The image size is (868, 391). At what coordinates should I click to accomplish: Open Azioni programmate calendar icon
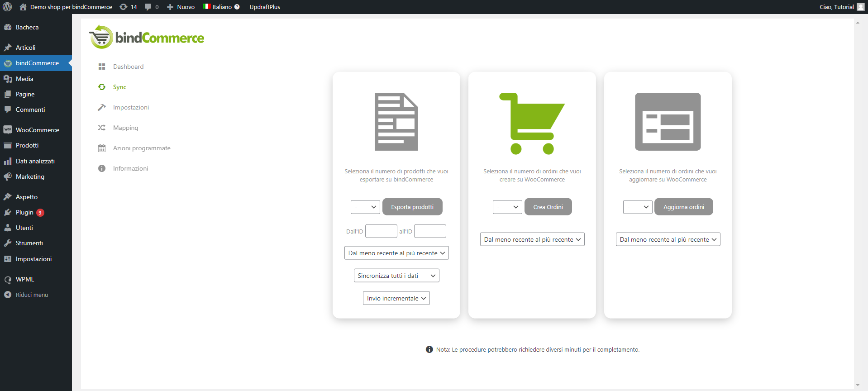[102, 148]
